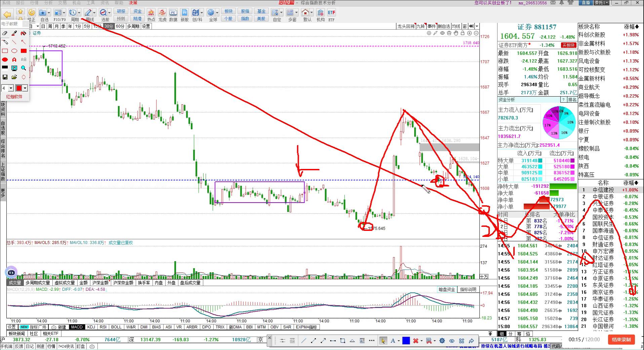The width and height of the screenshot is (644, 350).
Task: Select the red text A tool
Action: (14, 60)
